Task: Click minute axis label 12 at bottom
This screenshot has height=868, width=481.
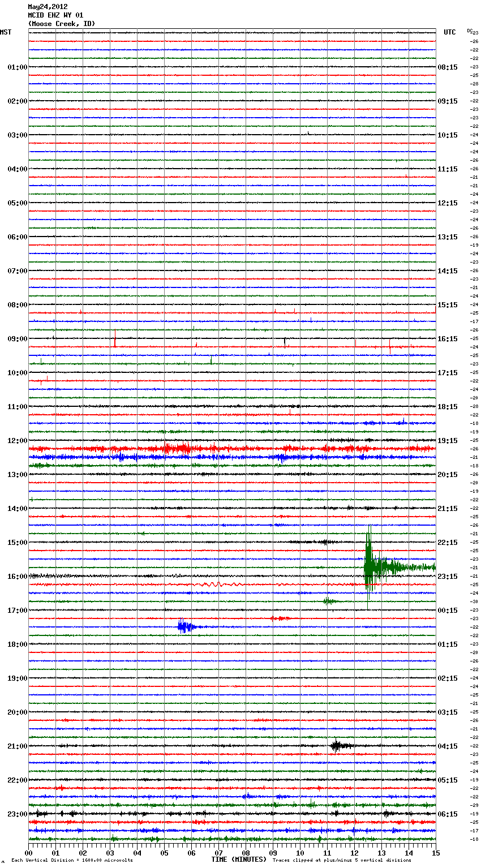Action: pyautogui.click(x=354, y=853)
